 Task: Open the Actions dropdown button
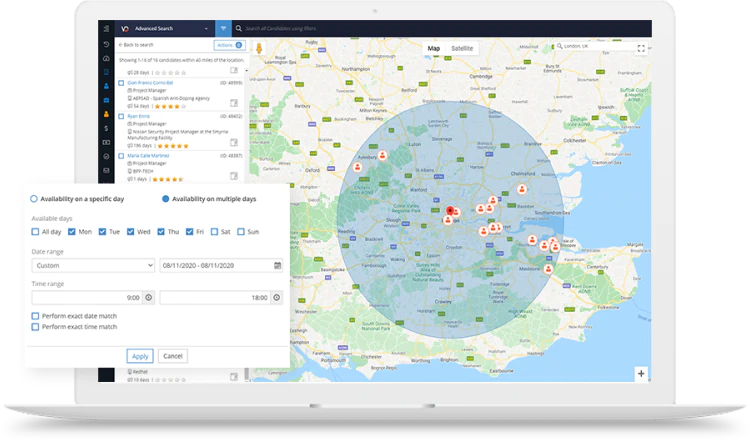point(230,45)
